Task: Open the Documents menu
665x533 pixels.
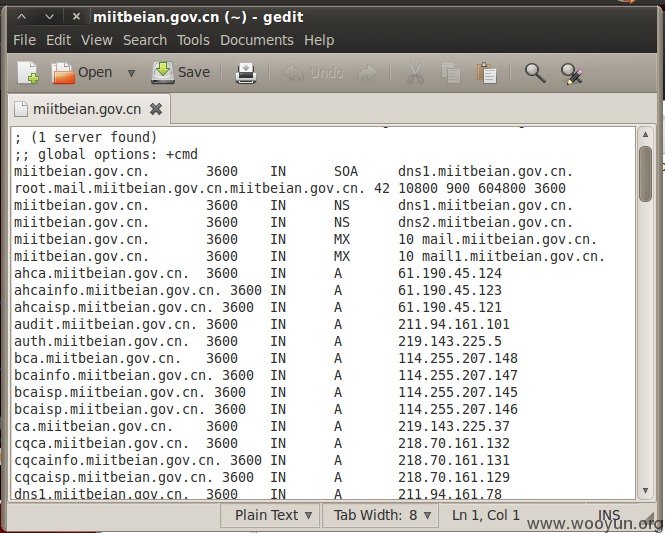Action: pyautogui.click(x=257, y=40)
